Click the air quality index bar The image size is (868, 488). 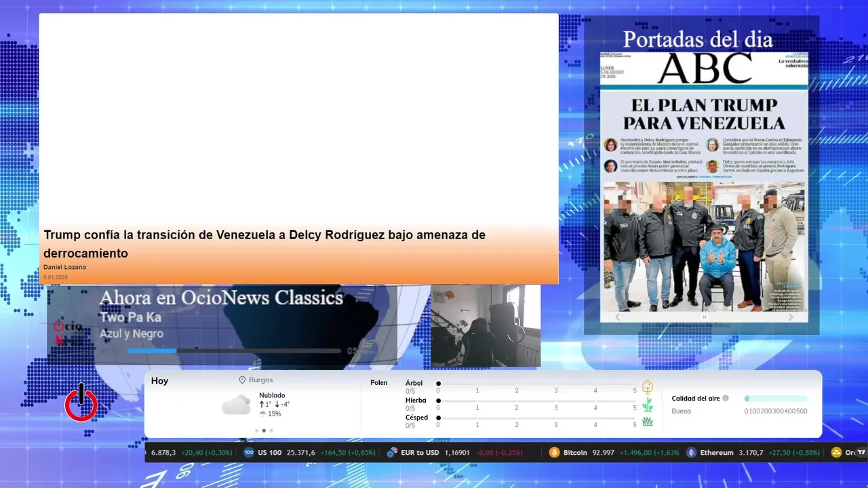(x=776, y=399)
